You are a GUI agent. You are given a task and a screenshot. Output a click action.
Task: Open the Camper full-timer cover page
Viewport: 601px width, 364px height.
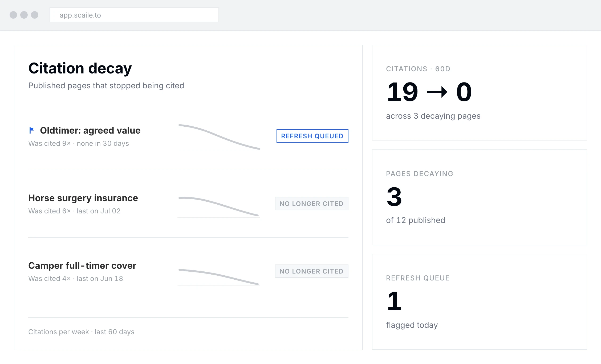pyautogui.click(x=82, y=266)
